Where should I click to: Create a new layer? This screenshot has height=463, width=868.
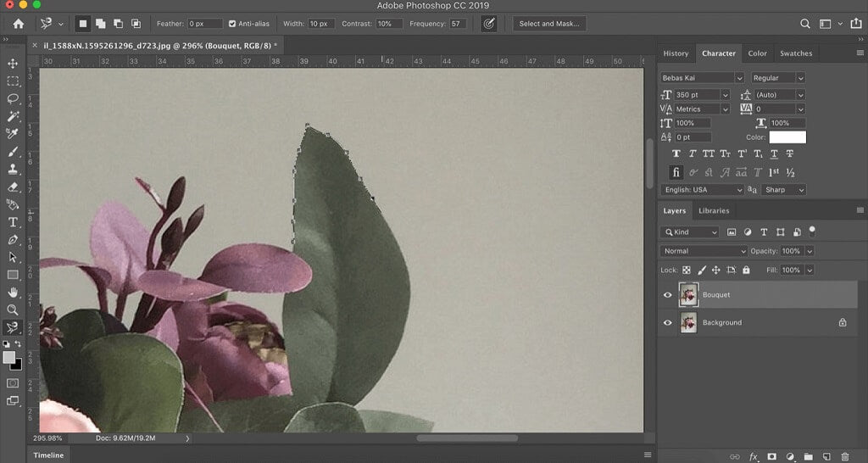(x=826, y=457)
